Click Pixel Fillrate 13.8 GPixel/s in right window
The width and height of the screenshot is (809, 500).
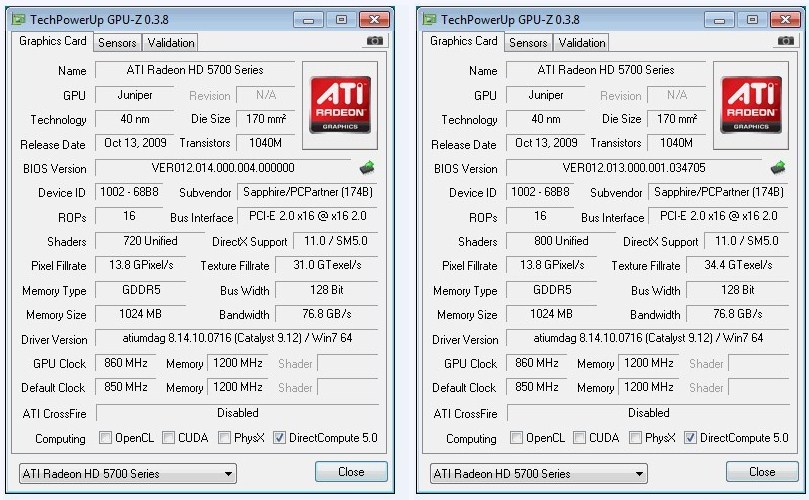[552, 265]
